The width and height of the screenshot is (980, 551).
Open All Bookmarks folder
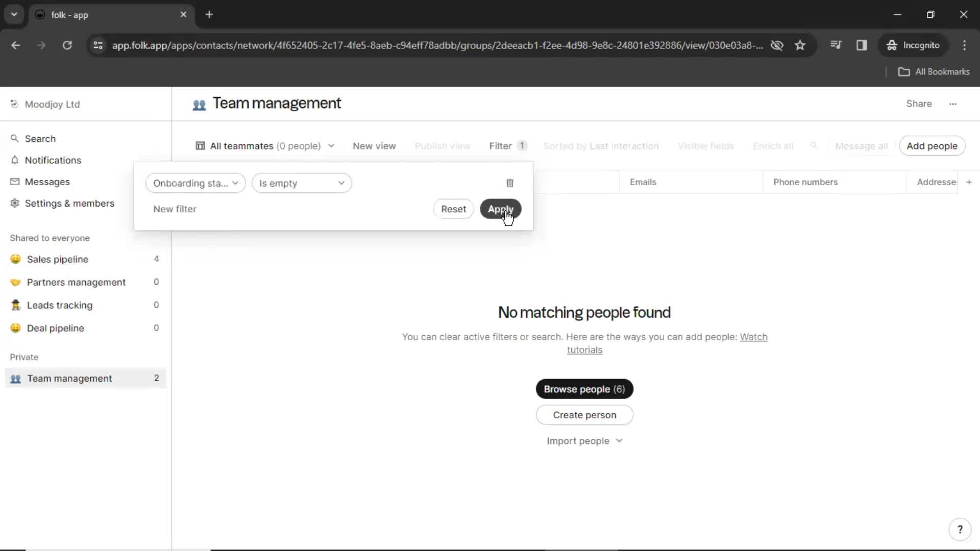click(x=934, y=72)
